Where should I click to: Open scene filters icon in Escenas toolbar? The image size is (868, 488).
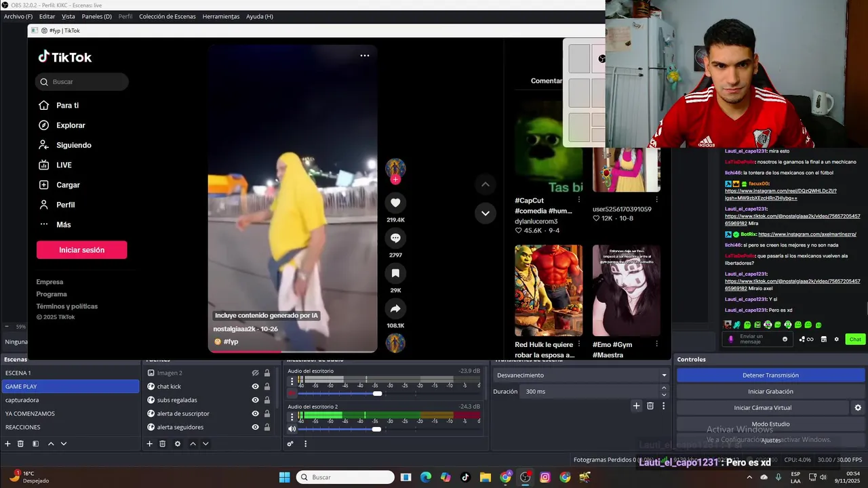[35, 444]
